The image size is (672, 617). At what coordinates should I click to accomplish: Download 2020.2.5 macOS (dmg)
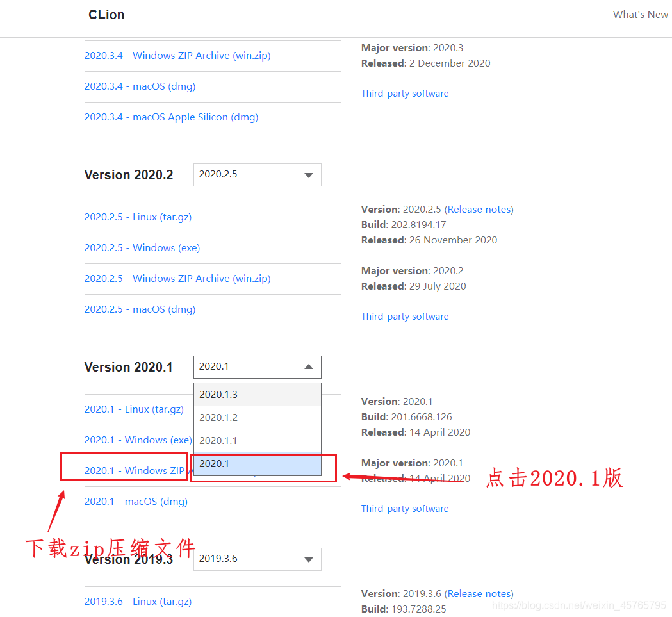coord(140,309)
